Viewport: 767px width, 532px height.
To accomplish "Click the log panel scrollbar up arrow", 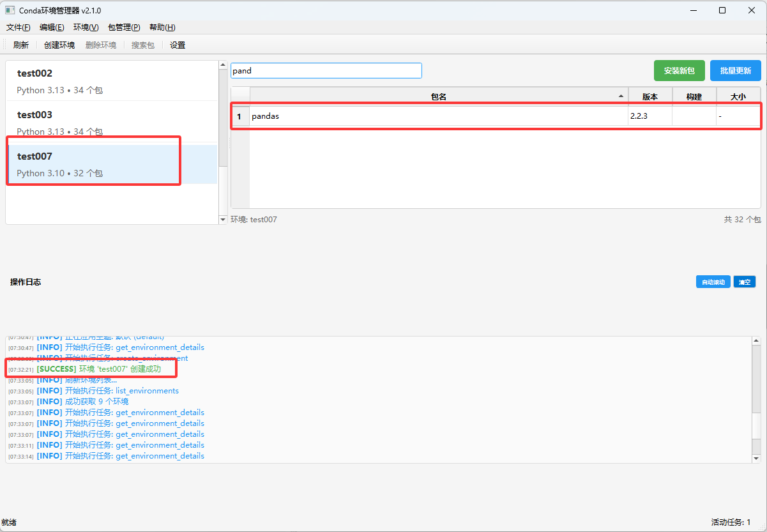I will pos(756,341).
